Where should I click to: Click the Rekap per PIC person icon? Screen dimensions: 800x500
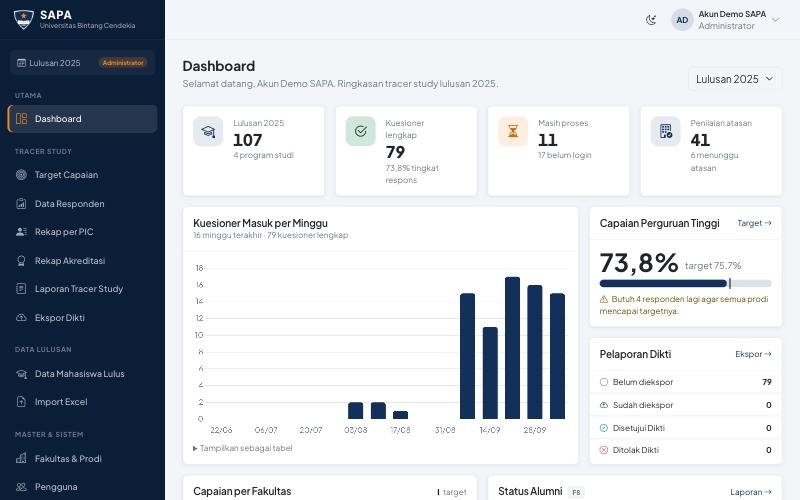pyautogui.click(x=21, y=232)
